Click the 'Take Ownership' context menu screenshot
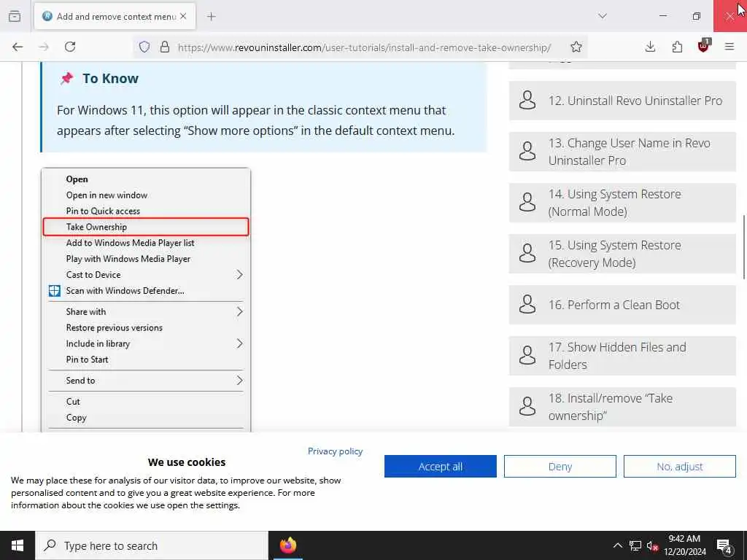 [x=146, y=300]
